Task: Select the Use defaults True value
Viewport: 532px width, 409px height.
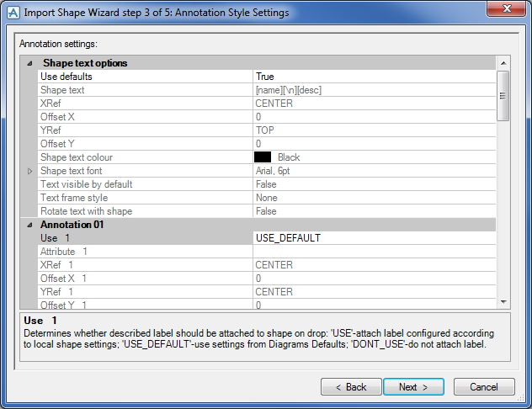Action: (x=374, y=77)
